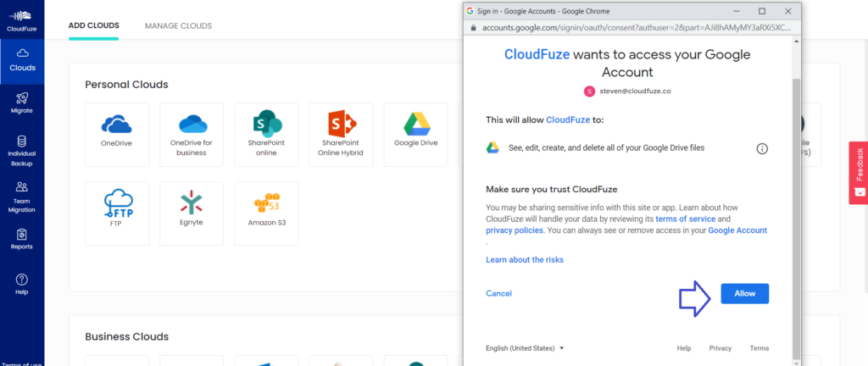Screen dimensions: 868x366
Task: Open the Learn about the risks link
Action: click(525, 260)
